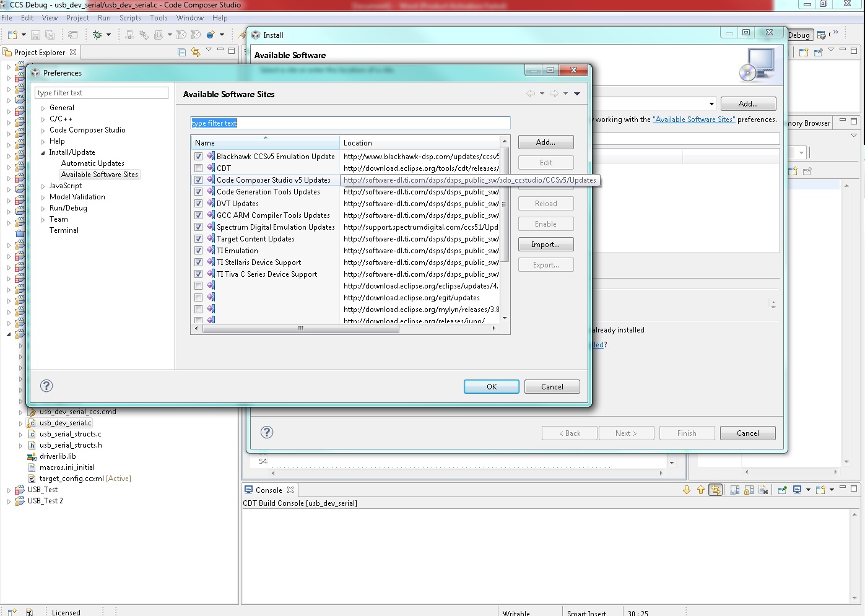Click the Save All toolbar icon
This screenshot has width=865, height=616.
50,35
